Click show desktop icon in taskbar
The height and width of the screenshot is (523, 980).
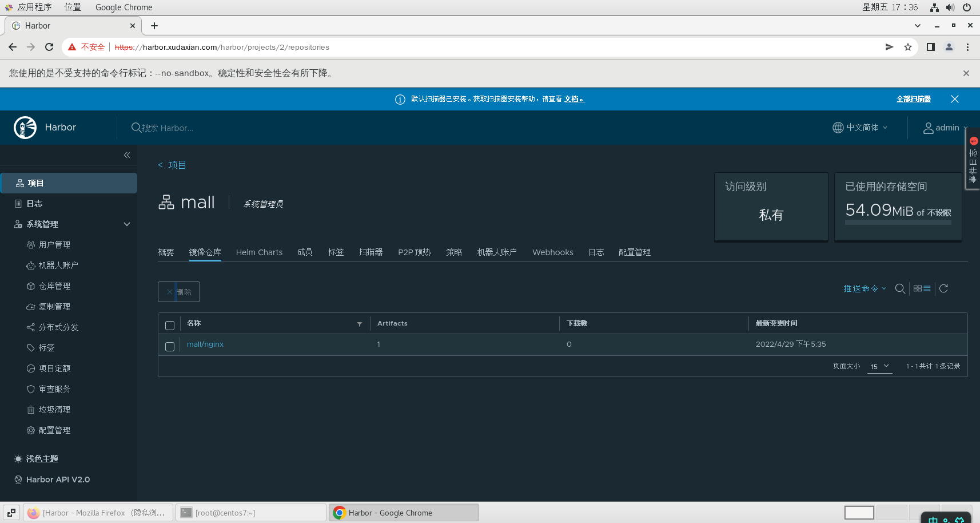pos(11,513)
